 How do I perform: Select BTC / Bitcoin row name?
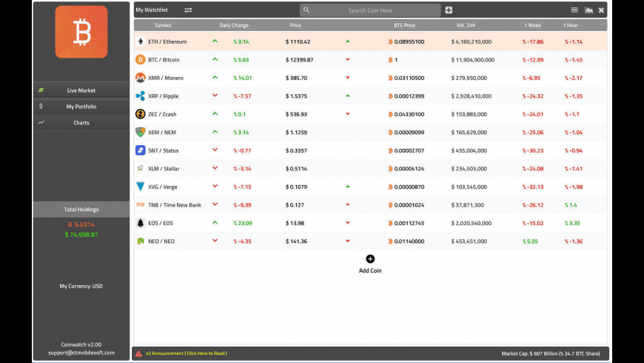click(164, 59)
